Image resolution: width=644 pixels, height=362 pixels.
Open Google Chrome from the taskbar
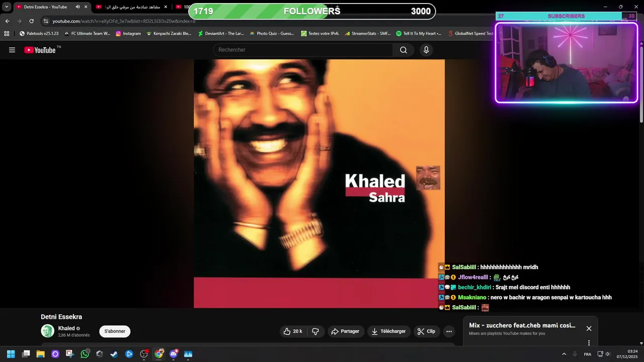point(159,354)
